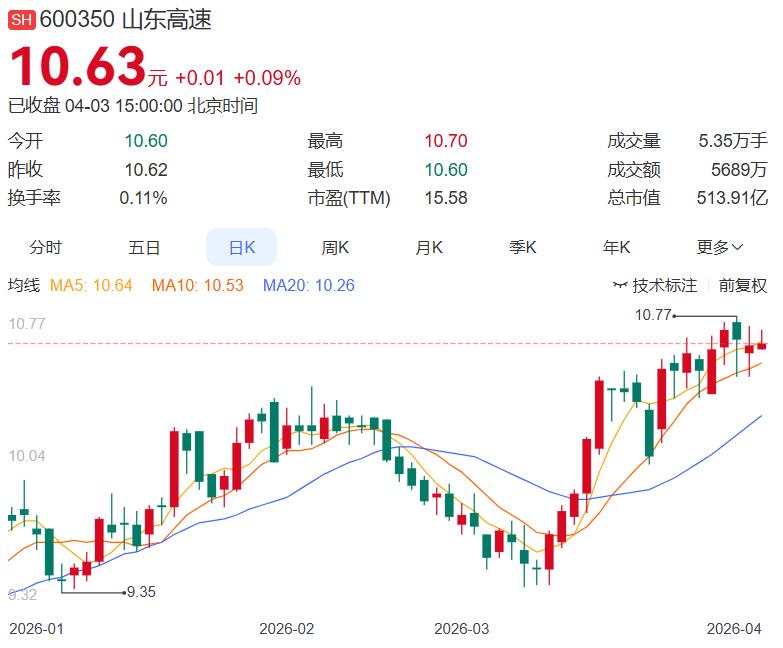Image resolution: width=783 pixels, height=648 pixels.
Task: Select the 季K quarterly candlestick tab
Action: click(522, 247)
